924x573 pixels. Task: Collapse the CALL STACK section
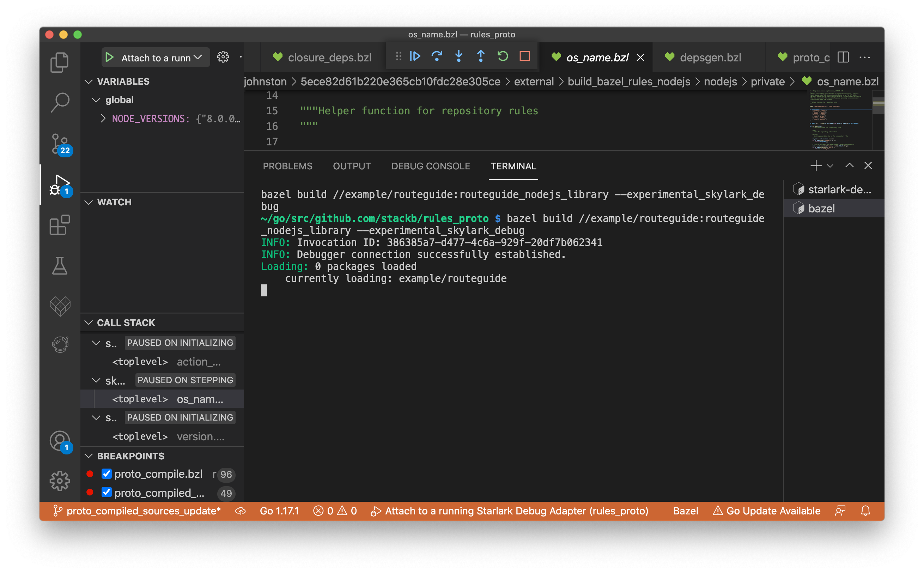click(x=89, y=322)
